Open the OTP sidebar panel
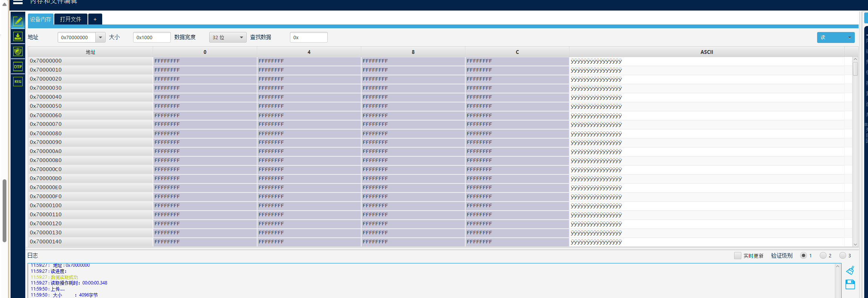The height and width of the screenshot is (298, 868). [x=18, y=67]
